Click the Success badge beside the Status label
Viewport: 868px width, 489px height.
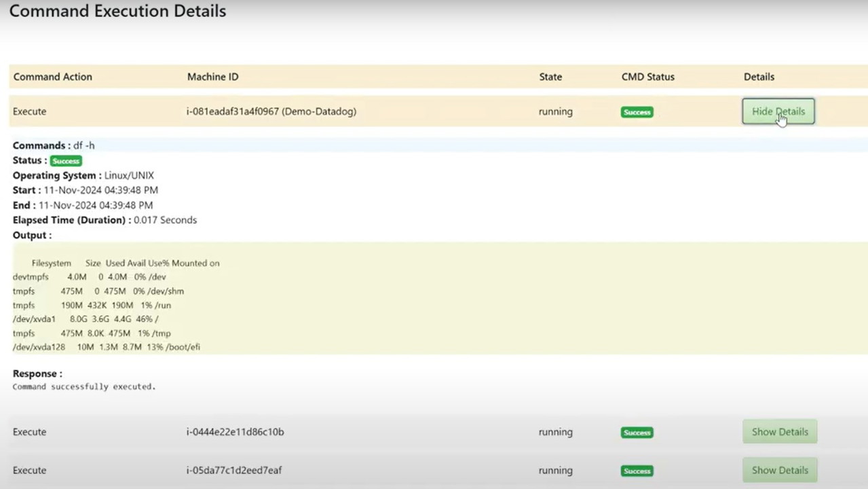(66, 161)
